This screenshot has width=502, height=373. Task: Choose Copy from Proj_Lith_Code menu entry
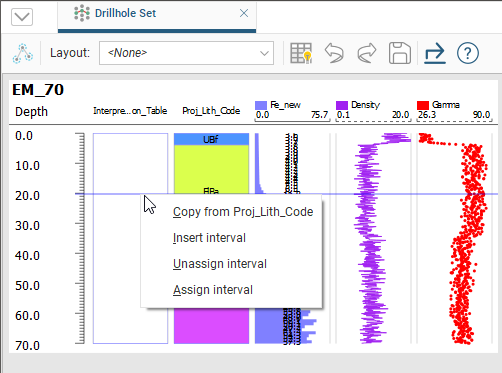tap(231, 212)
